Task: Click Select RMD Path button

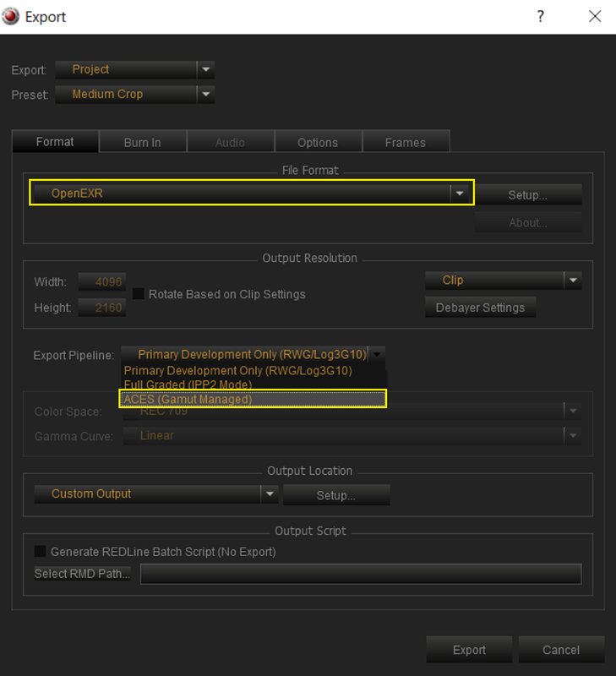Action: [x=82, y=574]
